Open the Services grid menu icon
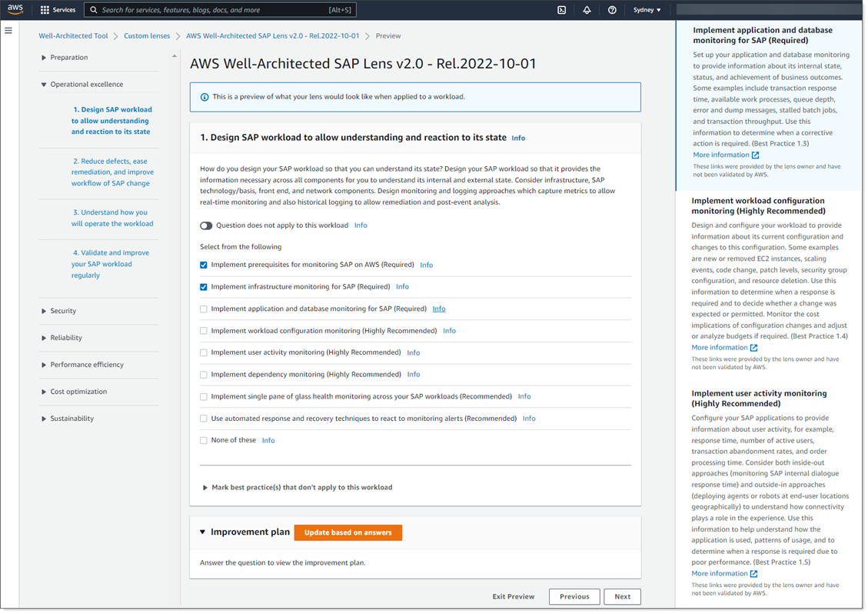This screenshot has width=868, height=614. (x=45, y=10)
